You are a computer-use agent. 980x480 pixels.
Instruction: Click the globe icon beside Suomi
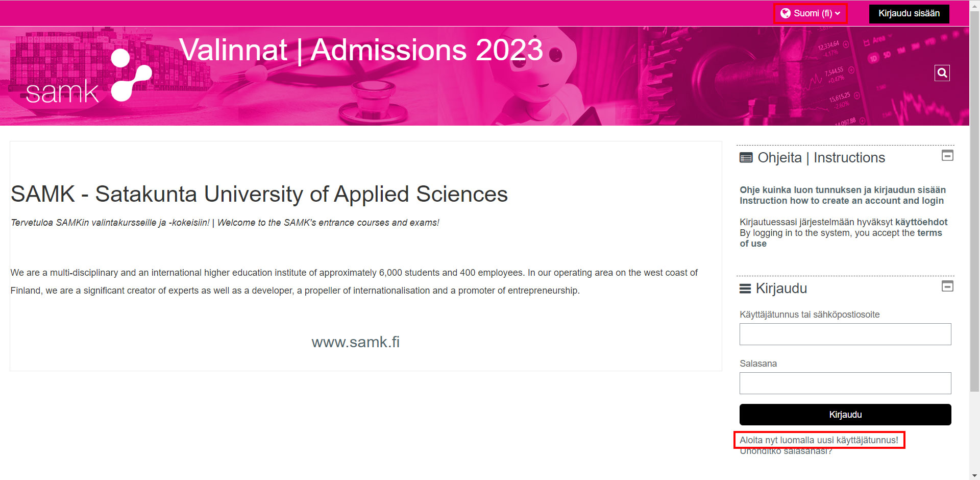(786, 13)
